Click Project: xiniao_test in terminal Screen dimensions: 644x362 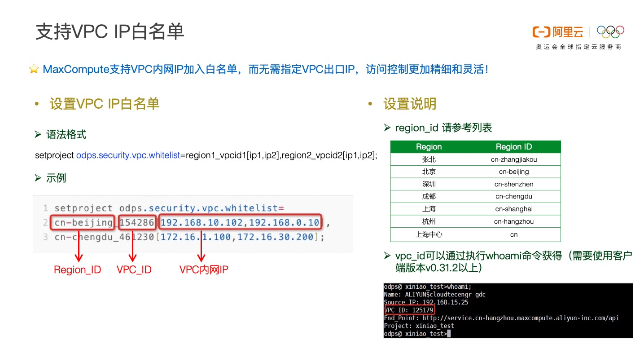419,326
